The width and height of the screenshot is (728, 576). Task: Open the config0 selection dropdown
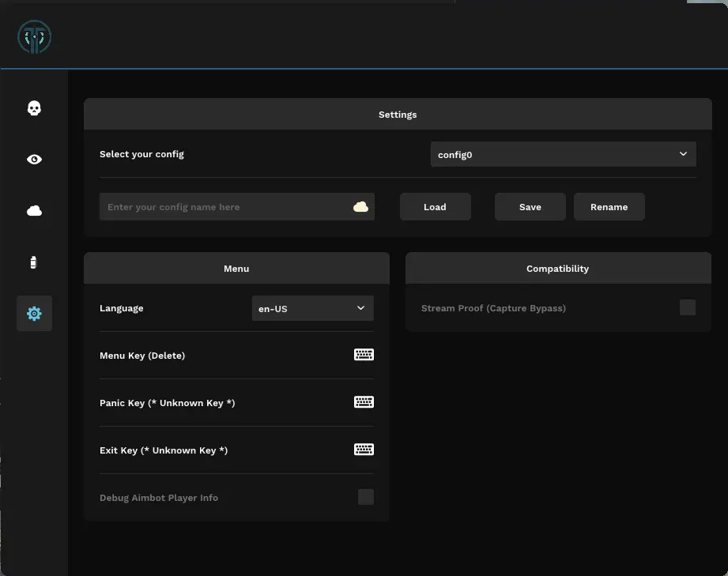point(563,154)
